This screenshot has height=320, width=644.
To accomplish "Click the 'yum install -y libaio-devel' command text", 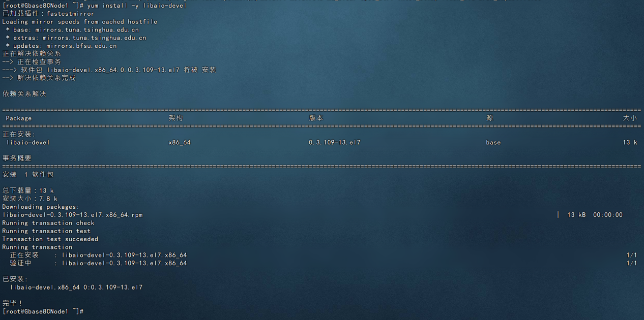I will tap(137, 6).
